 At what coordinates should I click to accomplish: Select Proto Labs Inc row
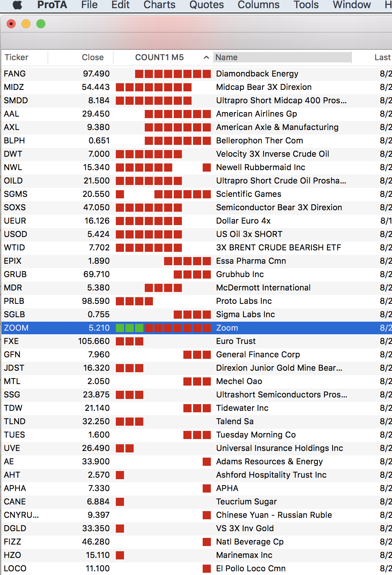pos(197,301)
